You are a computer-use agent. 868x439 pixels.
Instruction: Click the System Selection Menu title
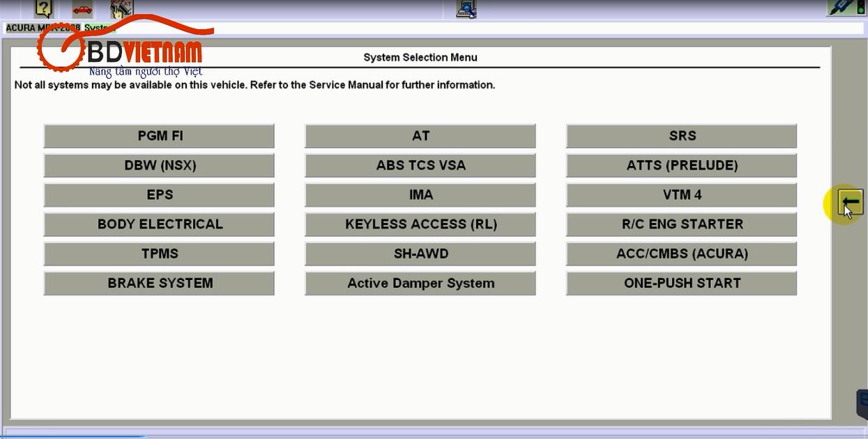tap(420, 57)
